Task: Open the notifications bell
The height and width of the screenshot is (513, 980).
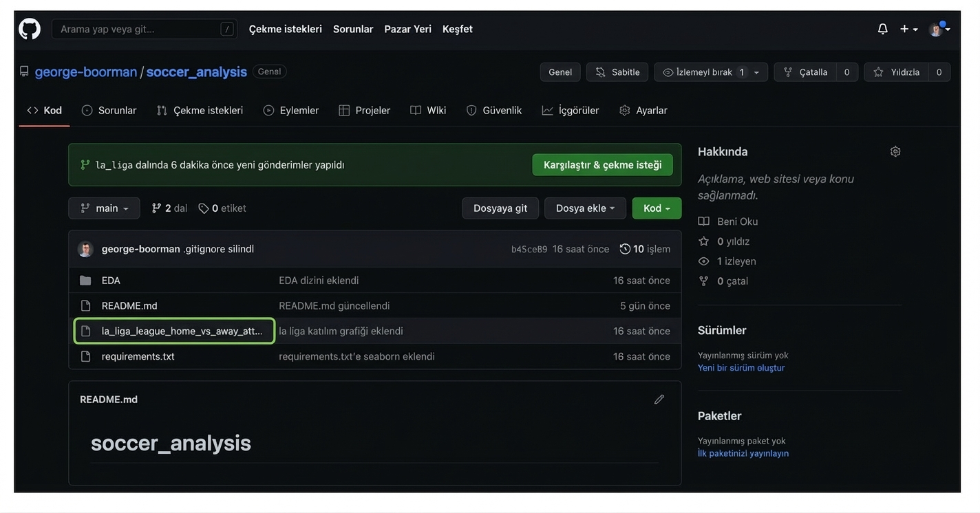Action: 882,29
